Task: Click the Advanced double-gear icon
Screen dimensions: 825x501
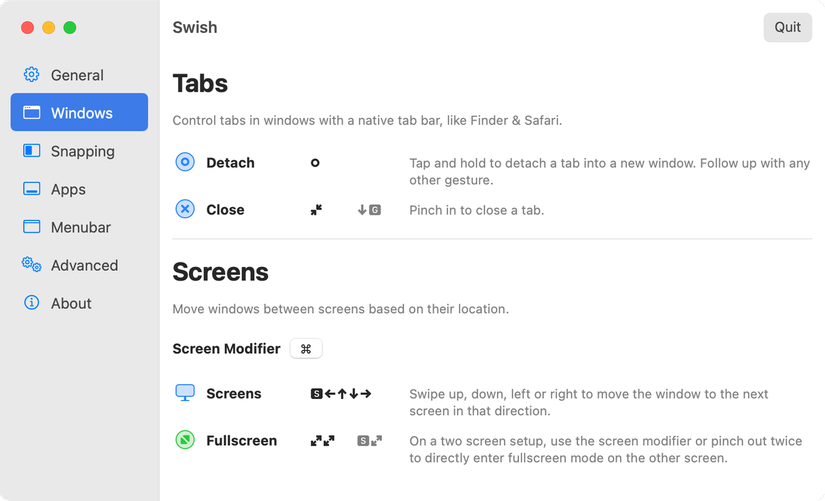Action: tap(32, 265)
